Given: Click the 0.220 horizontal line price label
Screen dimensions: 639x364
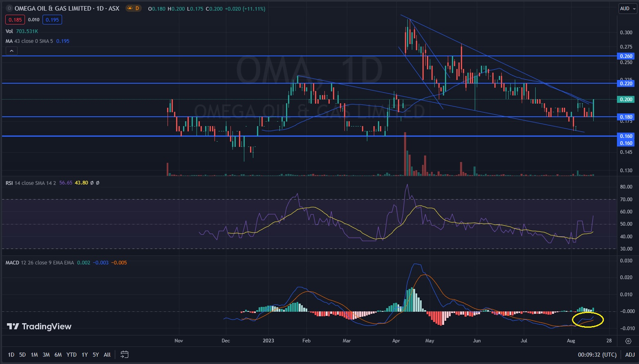Looking at the screenshot, I should (x=626, y=83).
